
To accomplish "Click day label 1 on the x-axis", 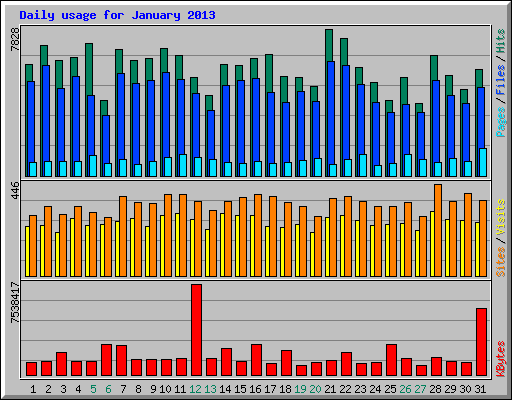I will point(33,389).
